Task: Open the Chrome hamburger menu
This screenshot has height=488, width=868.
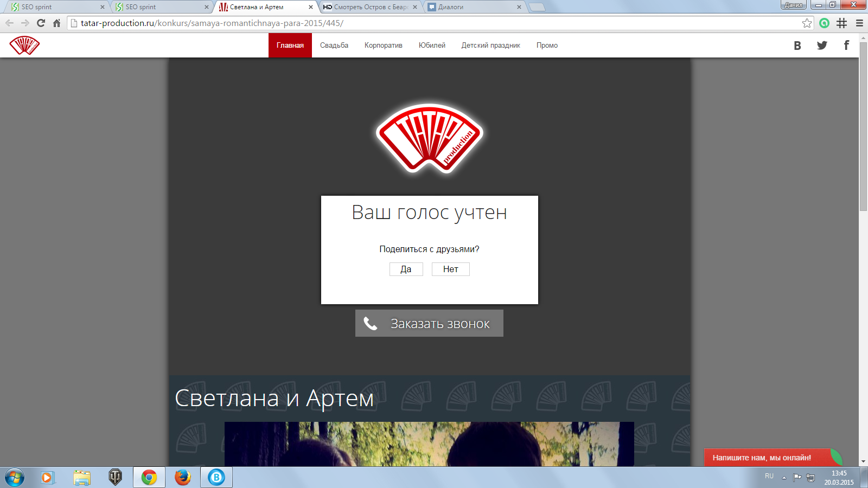Action: [x=859, y=23]
